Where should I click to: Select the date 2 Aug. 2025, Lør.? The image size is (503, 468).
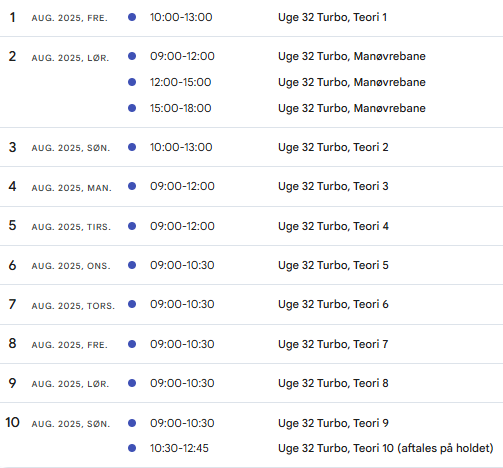pos(59,57)
